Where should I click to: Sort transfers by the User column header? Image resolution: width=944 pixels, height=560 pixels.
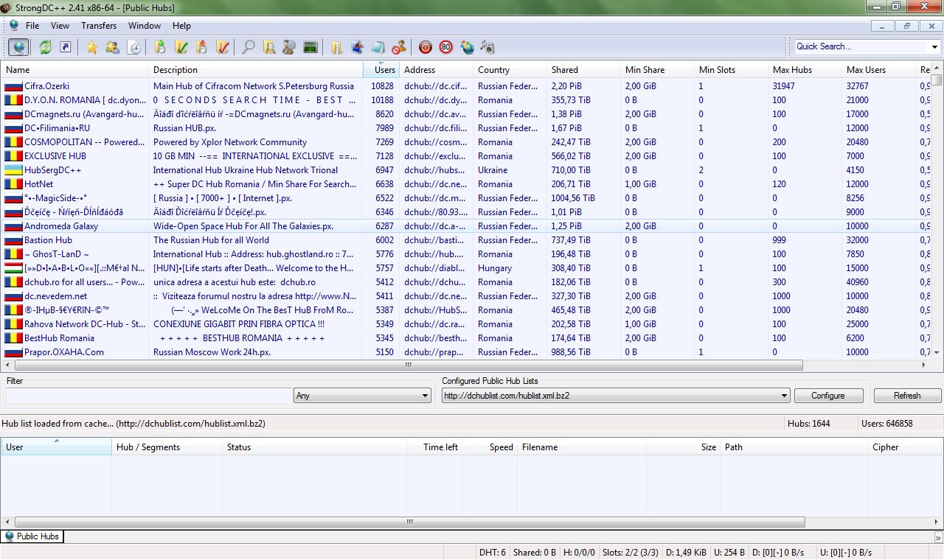(56, 447)
